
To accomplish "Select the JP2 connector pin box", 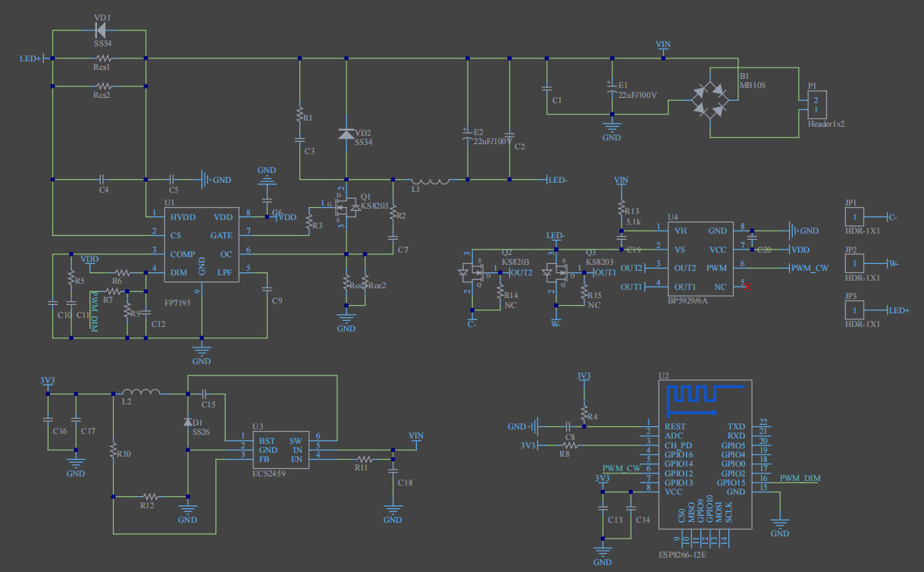I will click(x=854, y=264).
